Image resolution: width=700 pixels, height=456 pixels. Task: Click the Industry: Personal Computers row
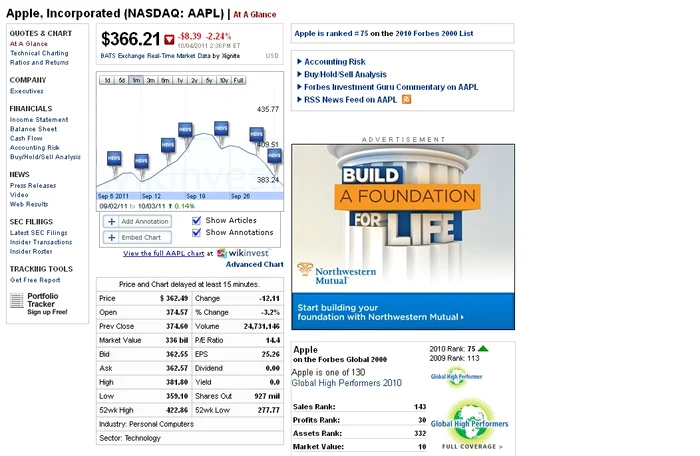(x=190, y=424)
